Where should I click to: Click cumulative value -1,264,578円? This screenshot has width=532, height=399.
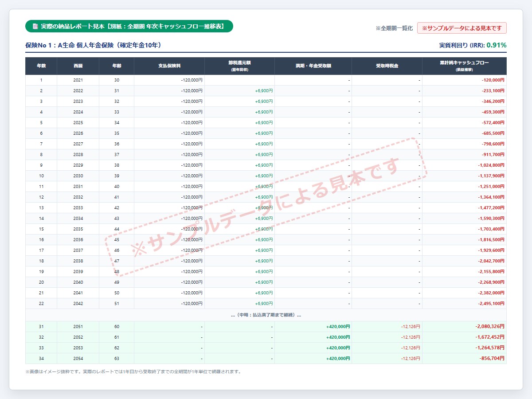(x=489, y=348)
